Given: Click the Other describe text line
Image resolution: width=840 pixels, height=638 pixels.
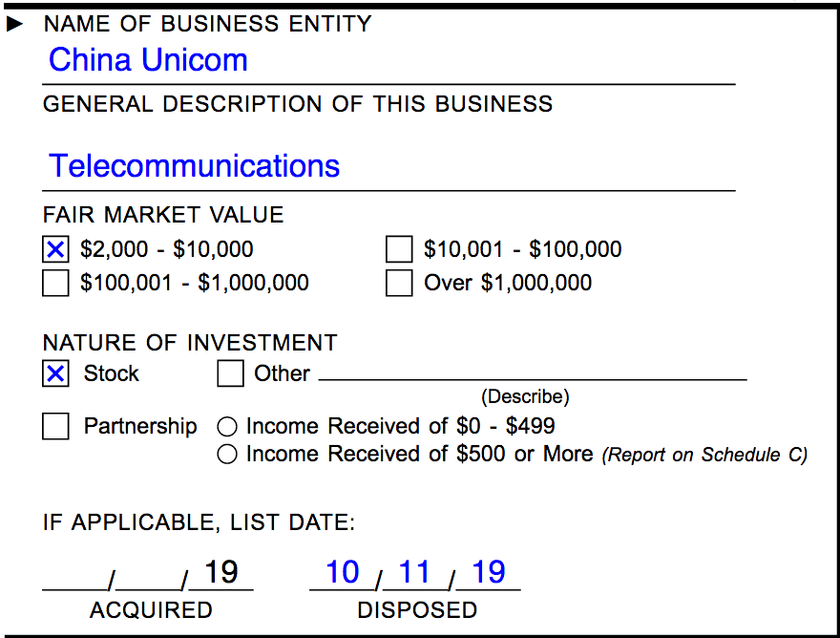Looking at the screenshot, I should (533, 372).
